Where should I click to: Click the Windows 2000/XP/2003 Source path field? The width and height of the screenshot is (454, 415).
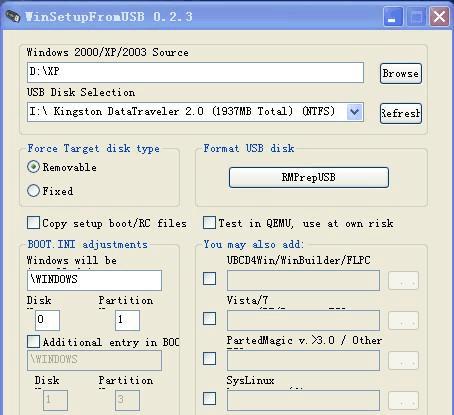tap(195, 72)
